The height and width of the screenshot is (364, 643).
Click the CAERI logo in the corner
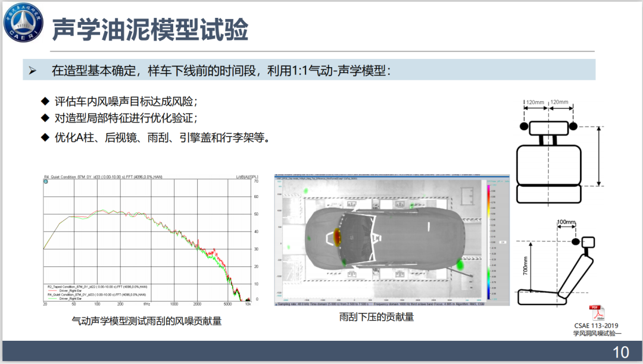(23, 24)
